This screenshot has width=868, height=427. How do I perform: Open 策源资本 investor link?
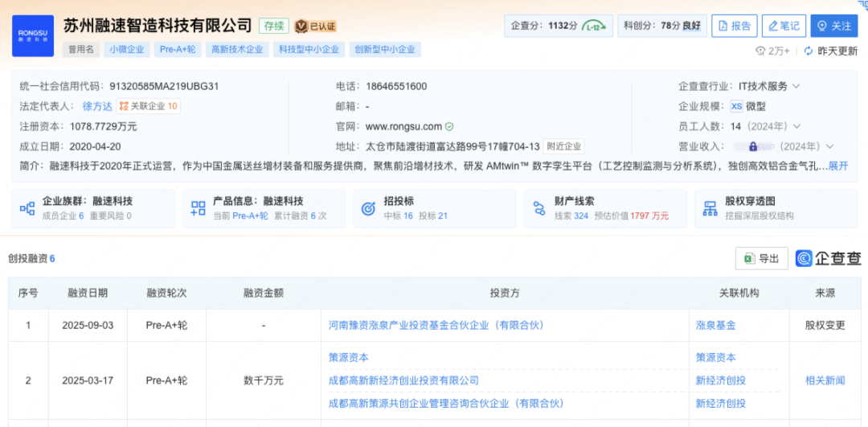[x=349, y=357]
